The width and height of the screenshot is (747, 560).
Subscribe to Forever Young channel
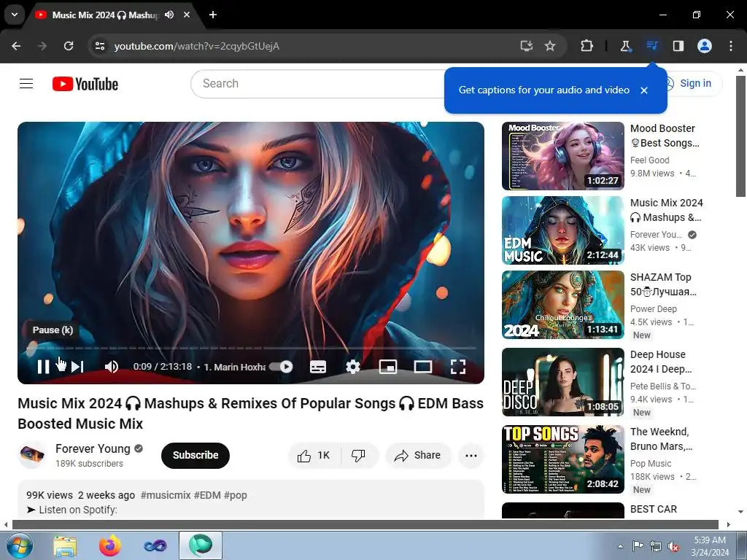[x=196, y=455]
